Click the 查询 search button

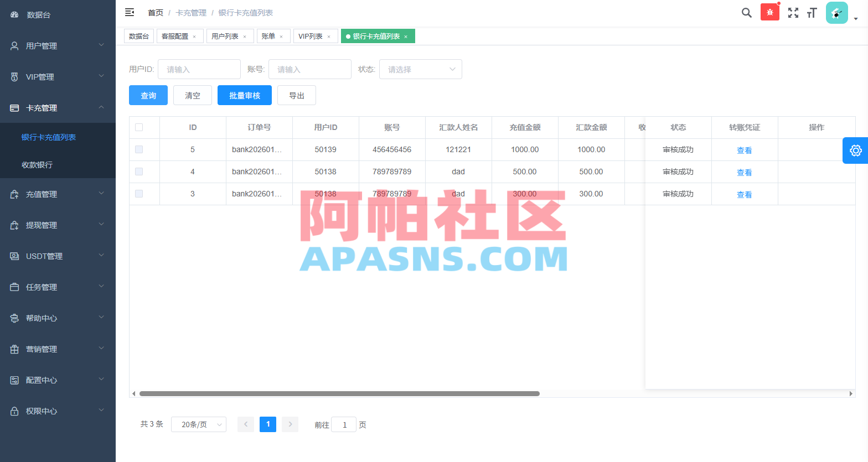pos(148,95)
